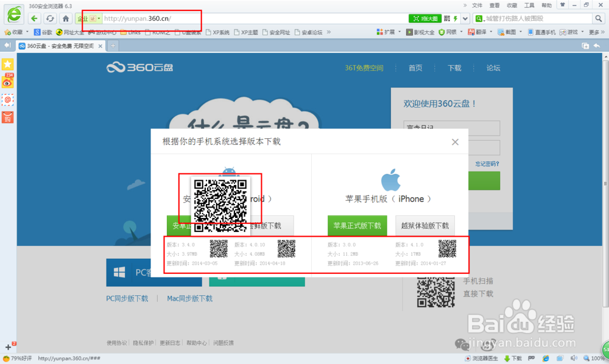Expand the 网银 dropdown arrow
The width and height of the screenshot is (609, 364).
pyautogui.click(x=461, y=32)
